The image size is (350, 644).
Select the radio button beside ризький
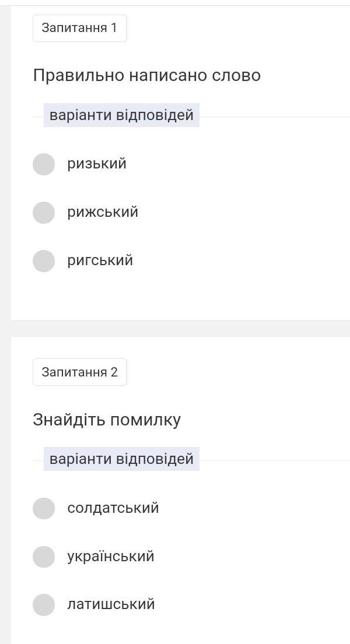44,164
